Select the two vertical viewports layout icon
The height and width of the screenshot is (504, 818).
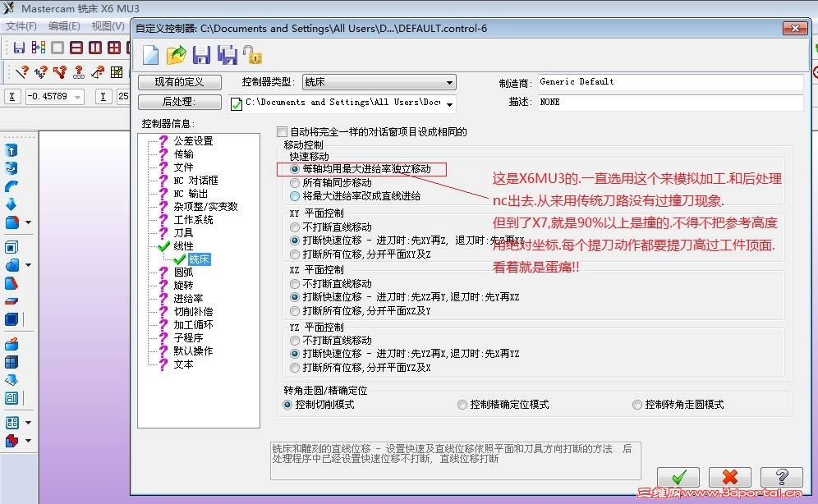95,48
